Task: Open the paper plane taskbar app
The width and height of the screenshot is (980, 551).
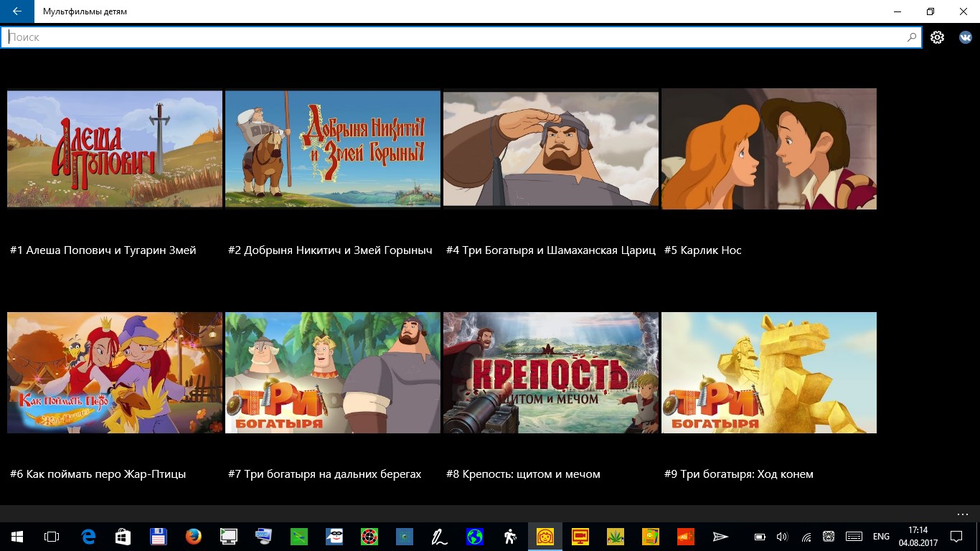Action: click(x=721, y=537)
